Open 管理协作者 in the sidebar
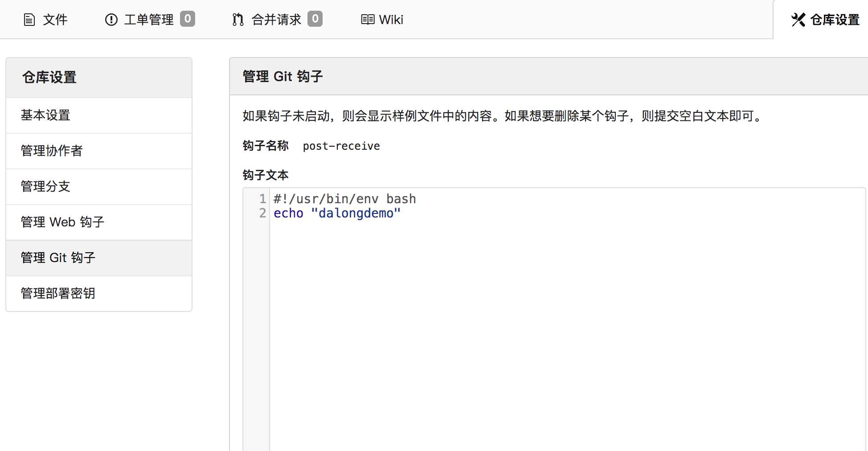 [99, 151]
